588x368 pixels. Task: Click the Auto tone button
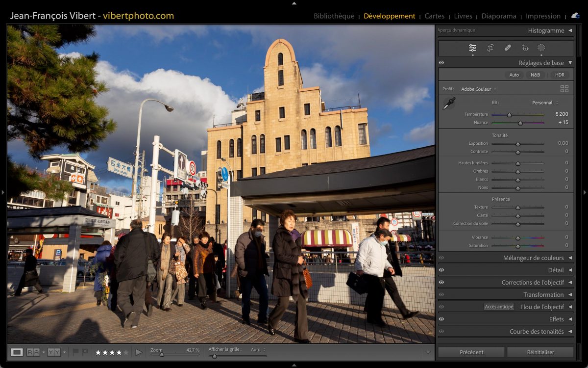coord(514,75)
